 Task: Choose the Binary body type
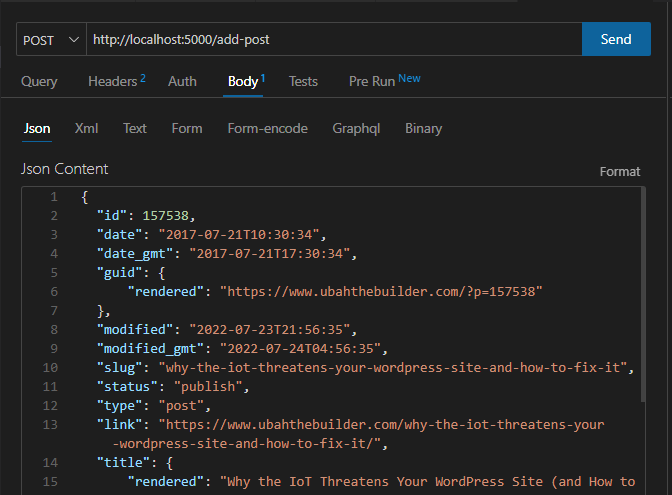pyautogui.click(x=423, y=128)
